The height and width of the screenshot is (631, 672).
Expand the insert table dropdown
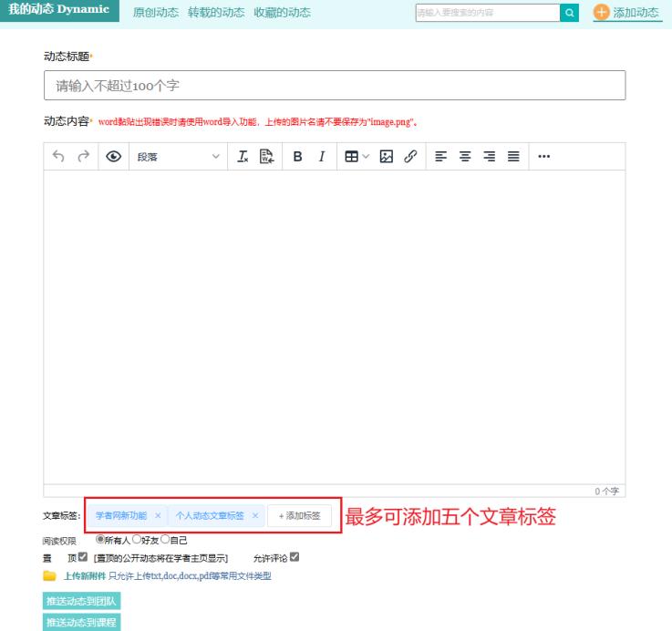[x=357, y=157]
